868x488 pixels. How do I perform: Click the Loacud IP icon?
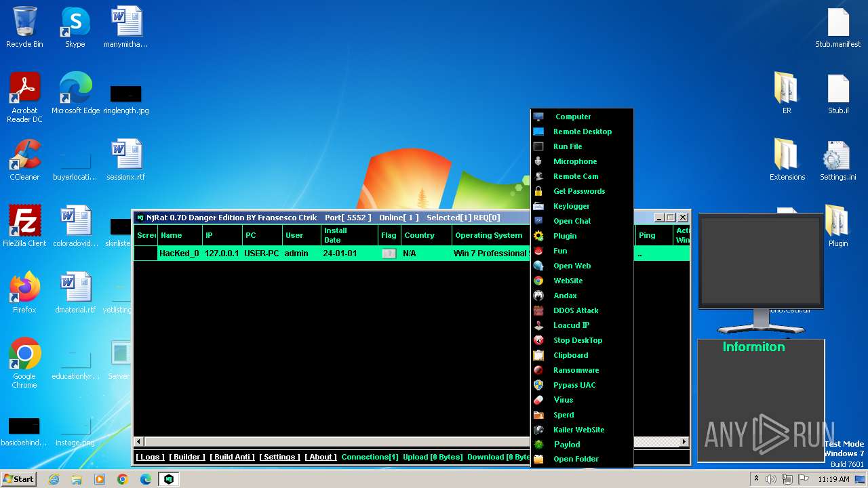tap(538, 325)
